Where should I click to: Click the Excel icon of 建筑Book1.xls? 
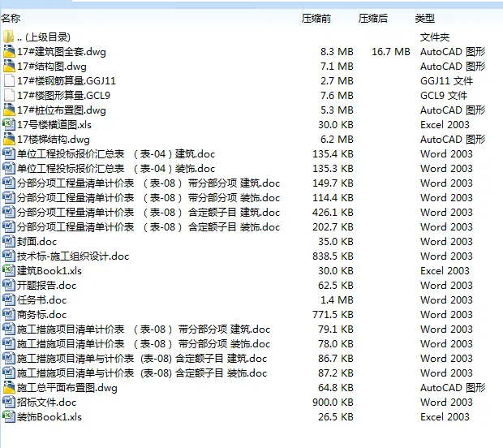click(9, 270)
